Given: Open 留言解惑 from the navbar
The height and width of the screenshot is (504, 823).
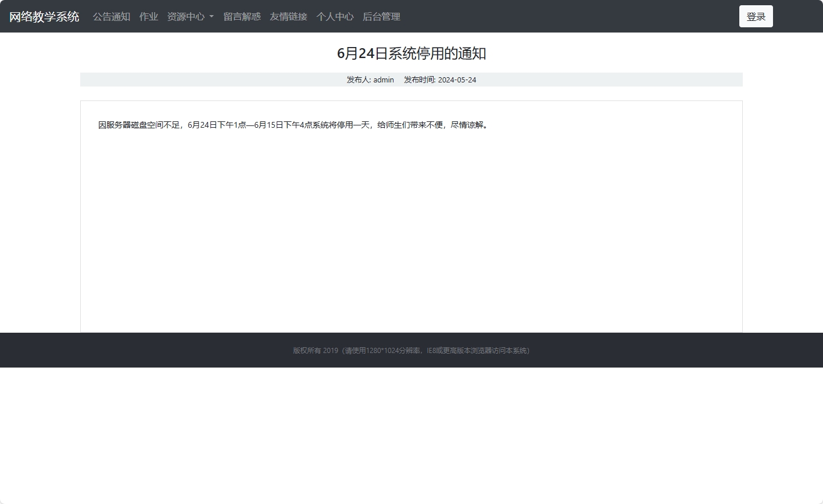Looking at the screenshot, I should point(242,16).
